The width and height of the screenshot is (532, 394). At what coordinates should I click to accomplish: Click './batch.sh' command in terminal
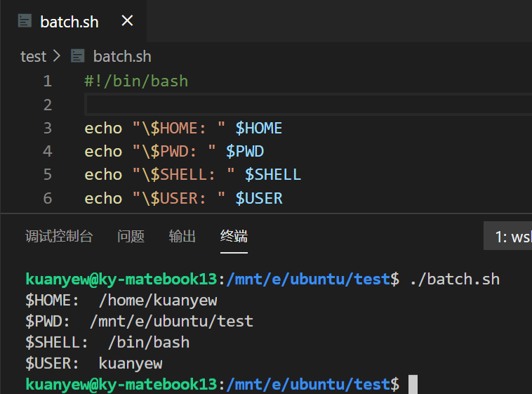(455, 280)
